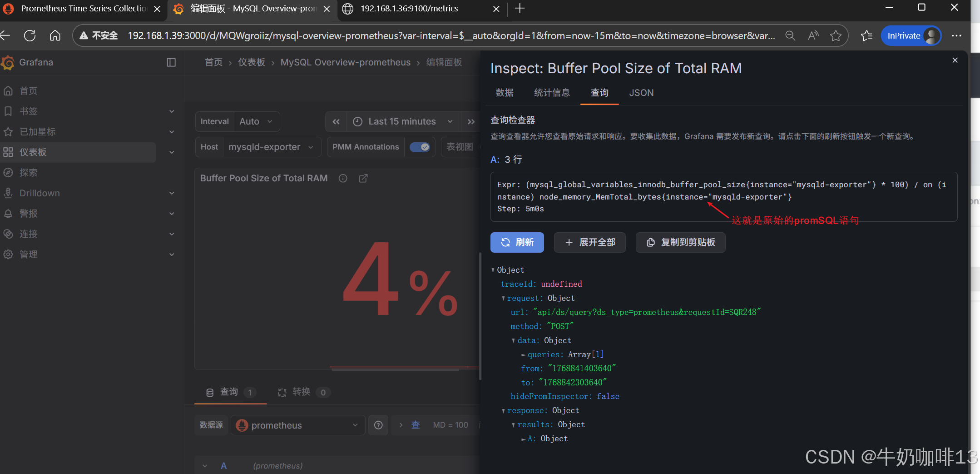Expand the A: Object node
980x474 pixels.
tap(523, 439)
